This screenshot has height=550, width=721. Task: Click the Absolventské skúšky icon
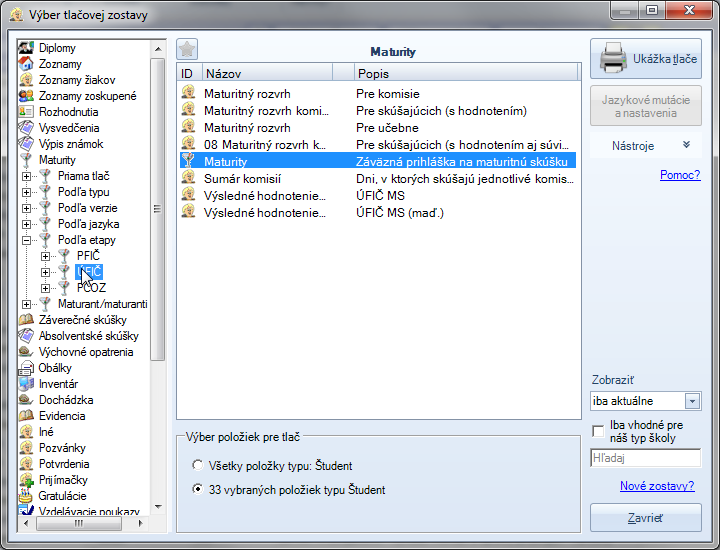point(26,336)
